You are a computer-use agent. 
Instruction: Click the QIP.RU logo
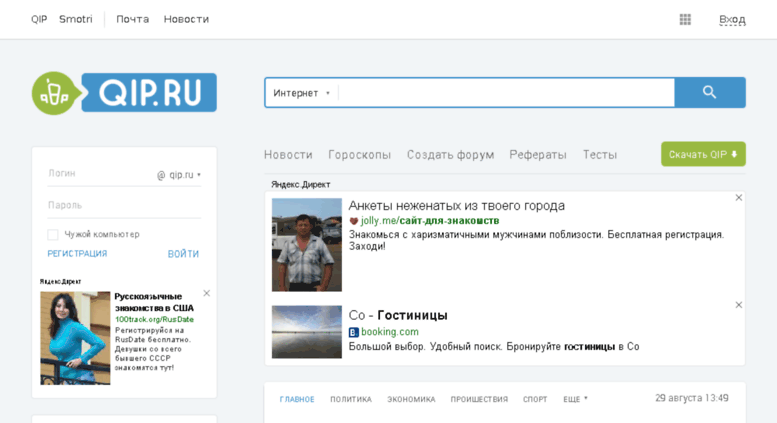pos(124,93)
